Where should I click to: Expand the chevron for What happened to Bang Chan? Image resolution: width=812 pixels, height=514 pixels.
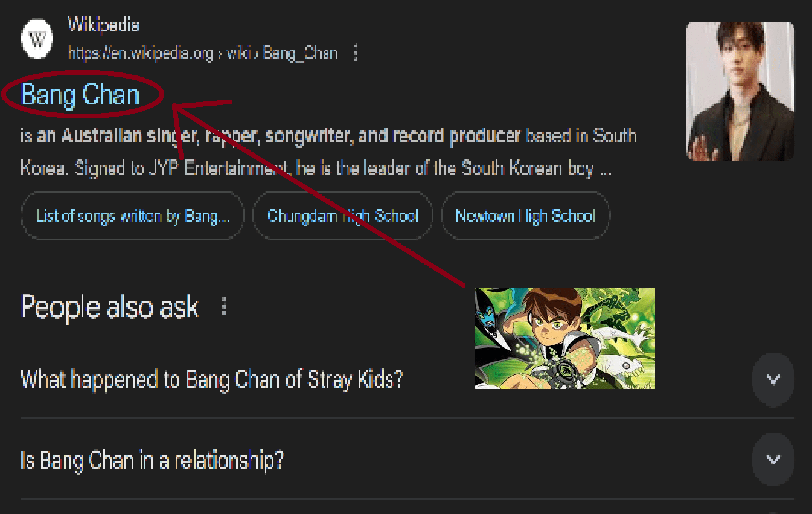click(x=773, y=379)
